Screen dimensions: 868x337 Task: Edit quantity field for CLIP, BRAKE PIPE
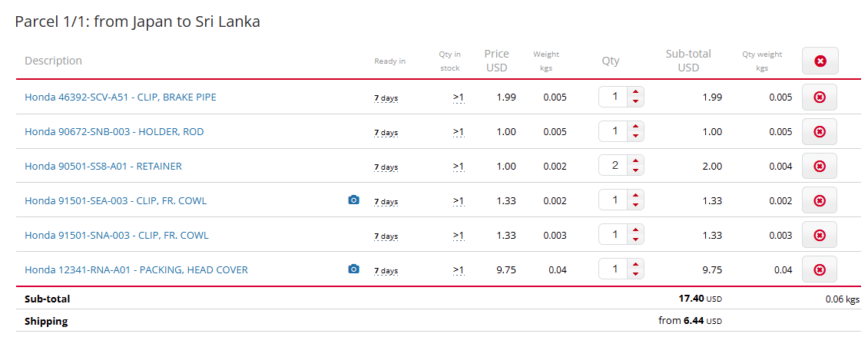pos(613,97)
